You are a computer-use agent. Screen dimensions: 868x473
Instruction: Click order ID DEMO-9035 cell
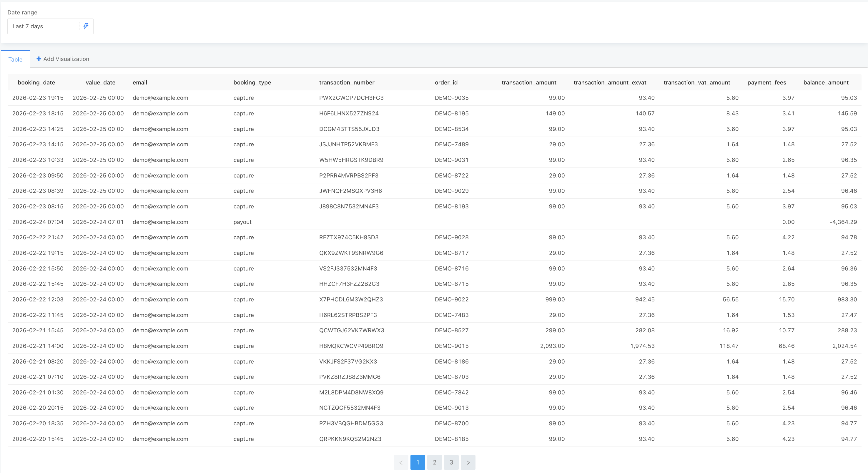[x=452, y=98]
